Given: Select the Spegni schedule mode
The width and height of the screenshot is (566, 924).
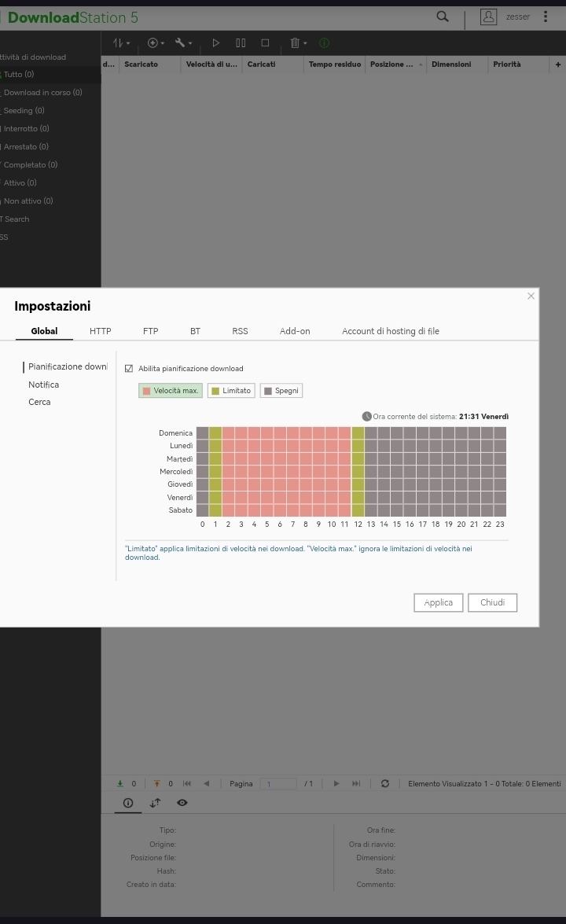Looking at the screenshot, I should coord(281,391).
